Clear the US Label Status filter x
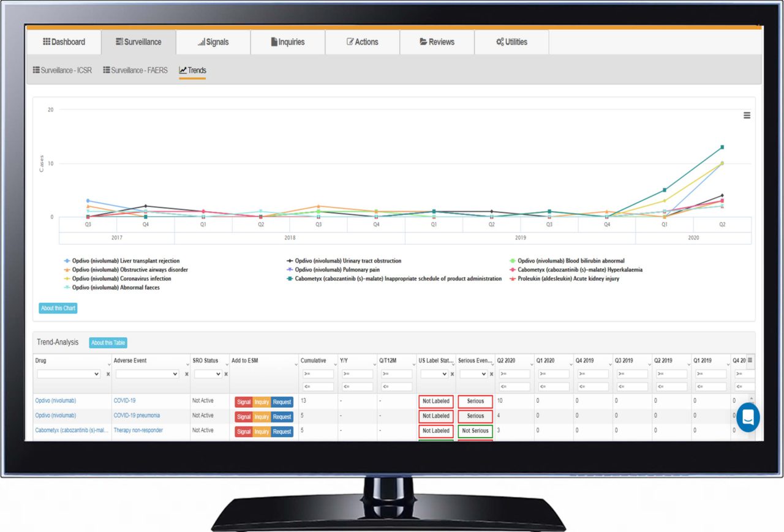 (x=452, y=374)
